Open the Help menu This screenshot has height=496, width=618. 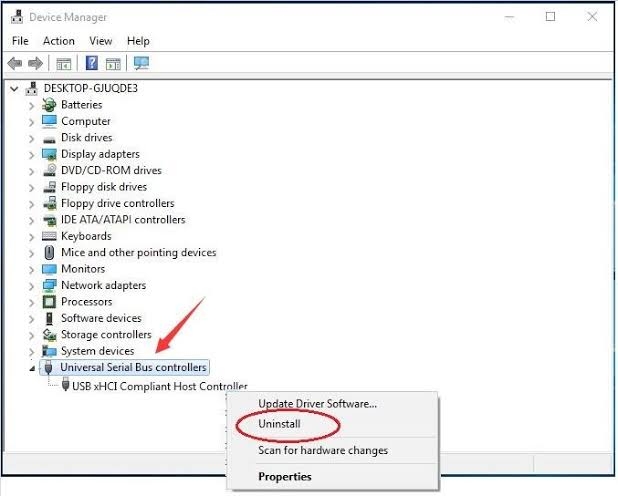pyautogui.click(x=138, y=41)
